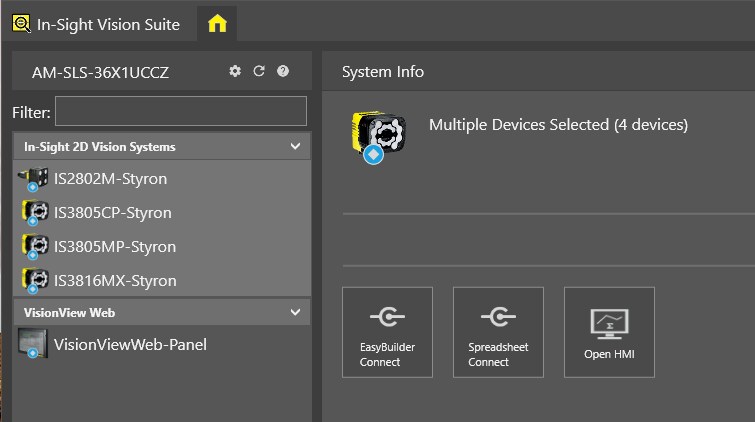
Task: Click the System Info panel title
Action: (x=383, y=72)
